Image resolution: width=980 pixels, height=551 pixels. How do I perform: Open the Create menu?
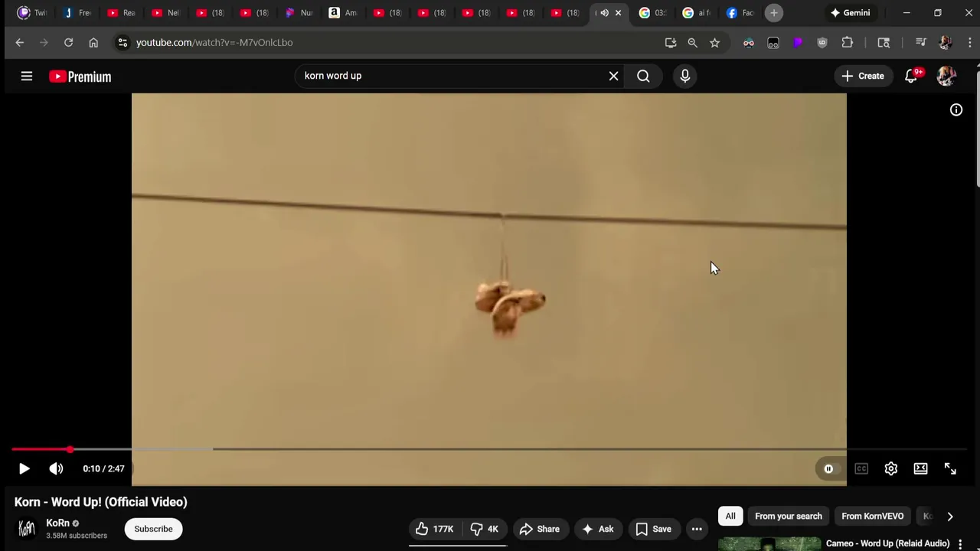click(863, 76)
